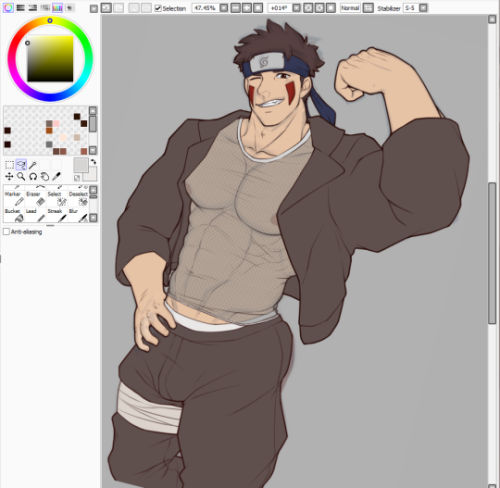Toggle the color wheel panel button

tap(8, 8)
